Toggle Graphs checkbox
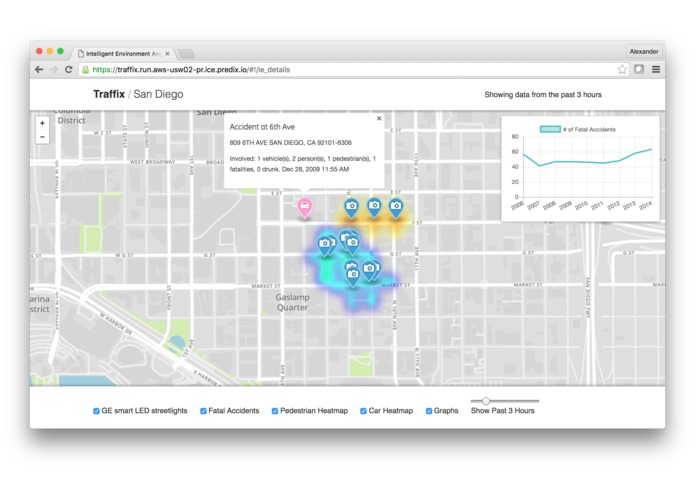This screenshot has width=695, height=494. [x=429, y=411]
